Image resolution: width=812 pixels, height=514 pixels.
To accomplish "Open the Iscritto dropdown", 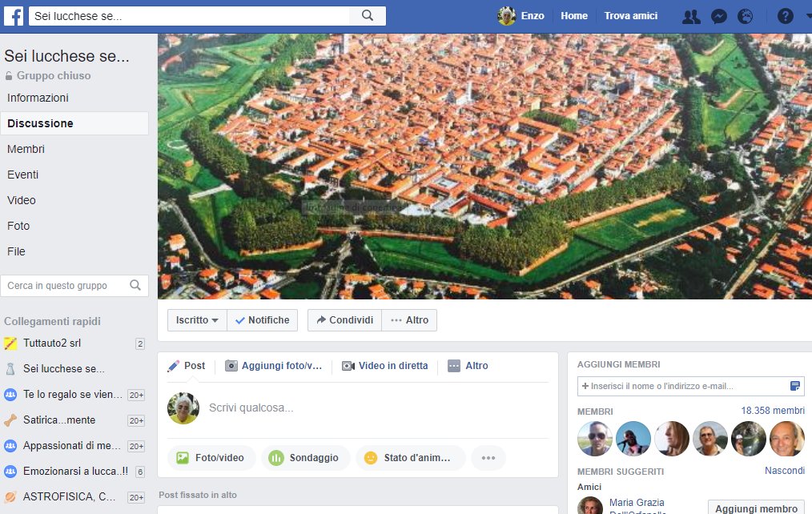I will (x=197, y=320).
